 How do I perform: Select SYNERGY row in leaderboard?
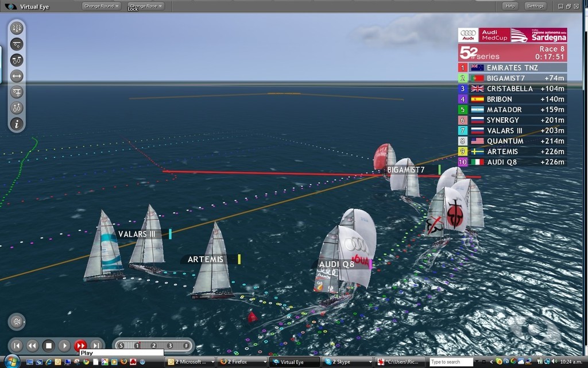tap(512, 120)
